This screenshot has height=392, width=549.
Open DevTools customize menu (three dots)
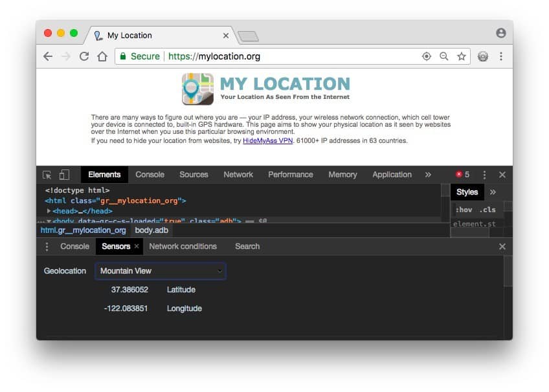[x=484, y=175]
